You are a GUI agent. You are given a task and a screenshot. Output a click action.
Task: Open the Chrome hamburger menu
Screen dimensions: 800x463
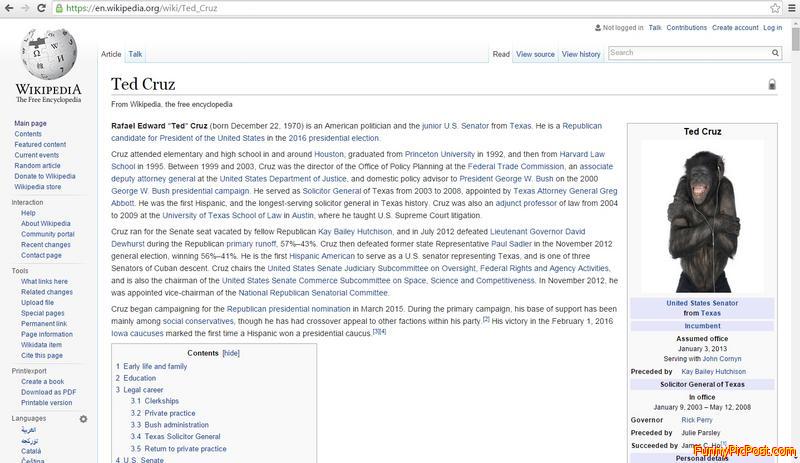pyautogui.click(x=791, y=8)
